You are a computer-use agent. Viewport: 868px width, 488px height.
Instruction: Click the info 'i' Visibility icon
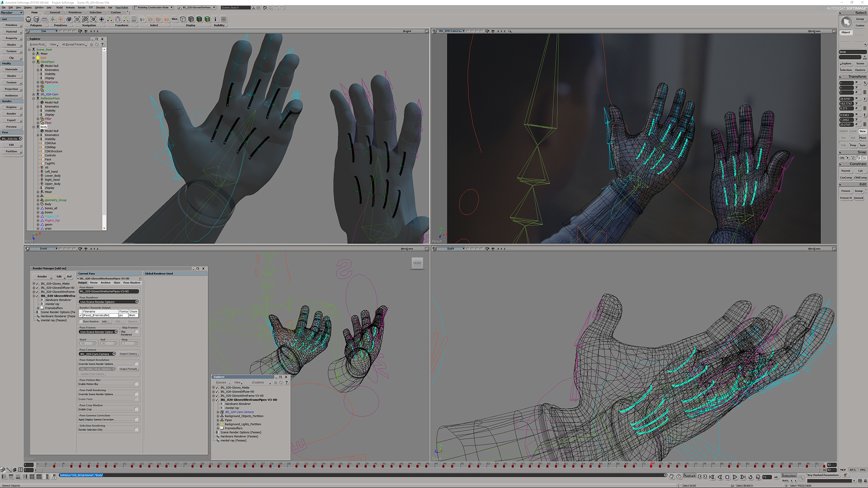(x=215, y=19)
